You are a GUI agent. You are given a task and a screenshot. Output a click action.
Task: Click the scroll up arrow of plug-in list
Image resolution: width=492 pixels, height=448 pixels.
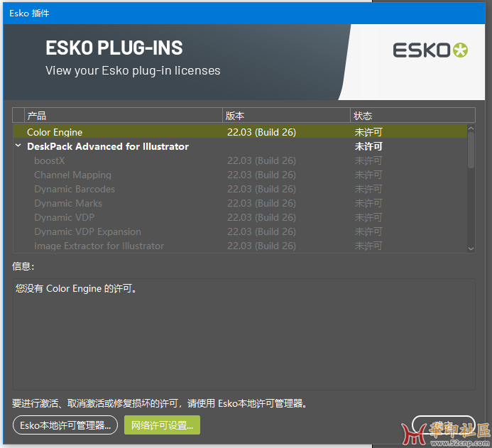click(471, 129)
